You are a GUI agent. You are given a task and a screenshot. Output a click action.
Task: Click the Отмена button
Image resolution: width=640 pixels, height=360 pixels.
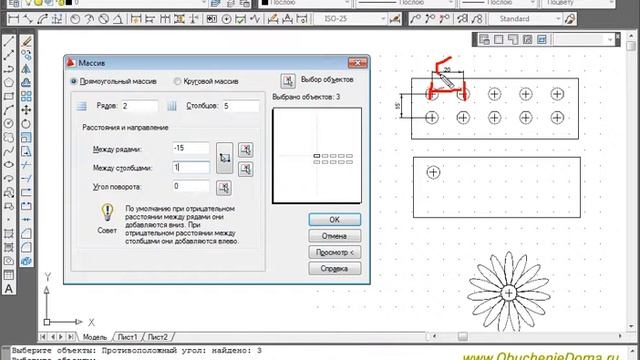click(335, 236)
